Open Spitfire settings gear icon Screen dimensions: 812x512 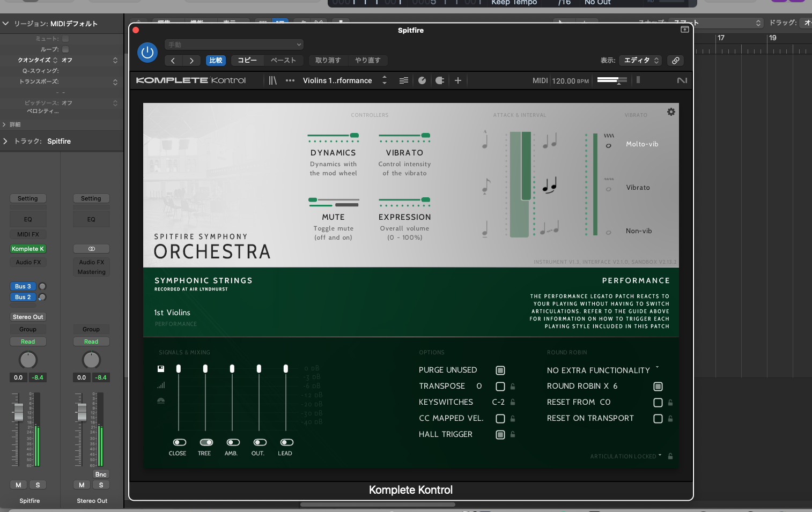tap(671, 112)
